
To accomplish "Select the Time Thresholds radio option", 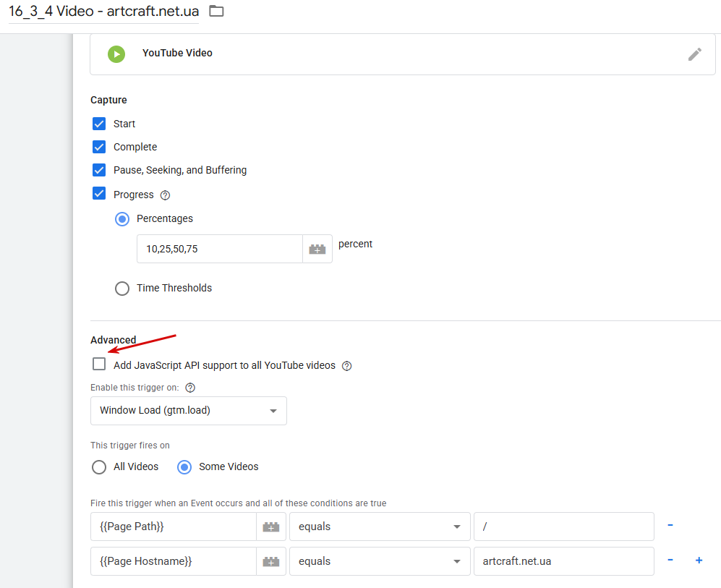I will [x=121, y=289].
